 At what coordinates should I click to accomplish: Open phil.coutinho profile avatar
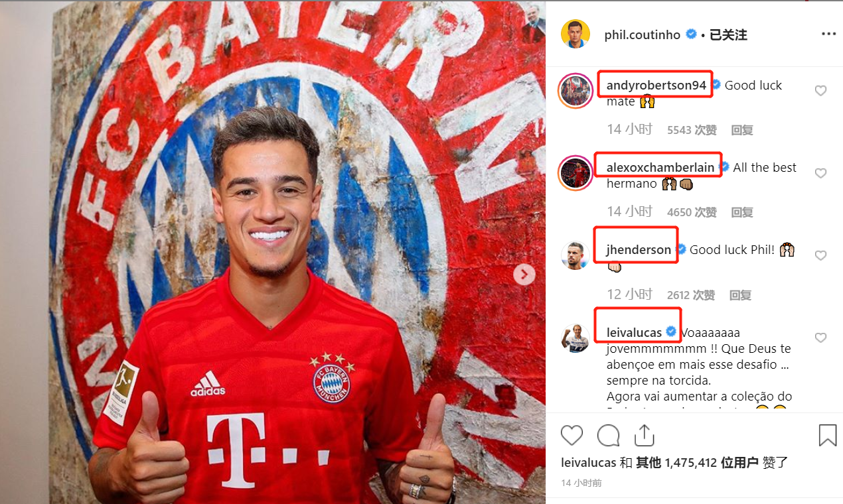coord(575,34)
